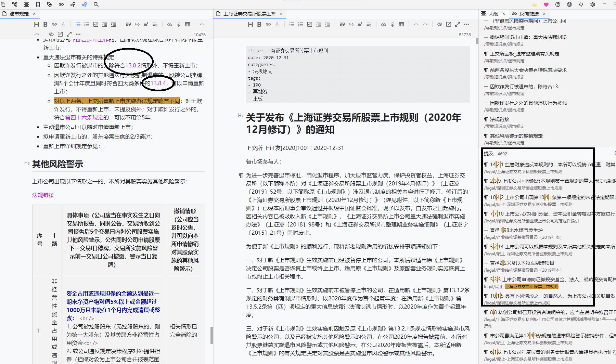
Task: Open the bookmark panel icon
Action: tap(38, 4)
